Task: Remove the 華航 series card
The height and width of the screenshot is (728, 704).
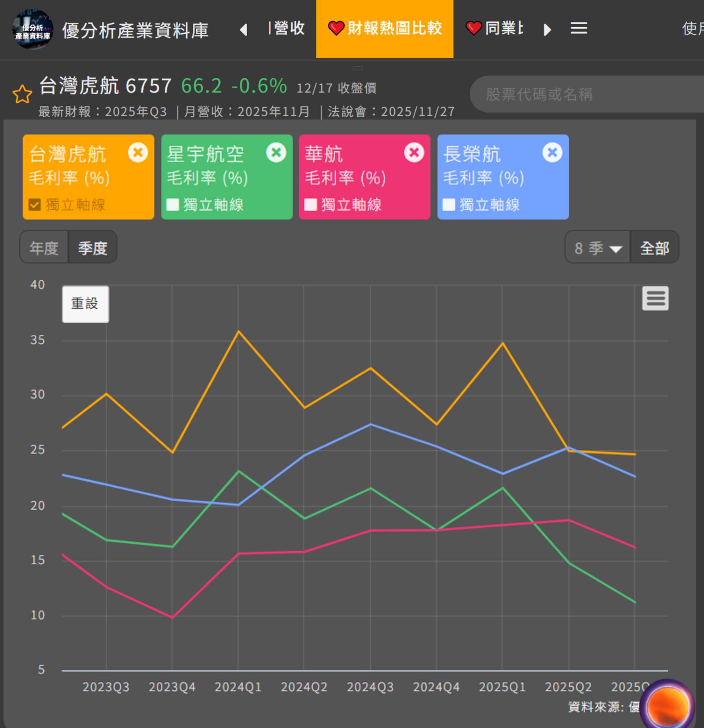Action: (414, 153)
